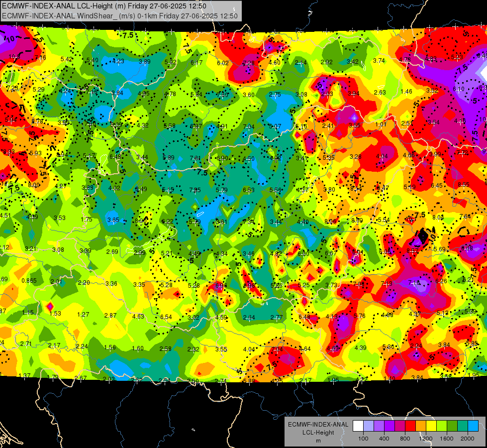
Task: Select the grid value 3.74
Action: (x=379, y=61)
